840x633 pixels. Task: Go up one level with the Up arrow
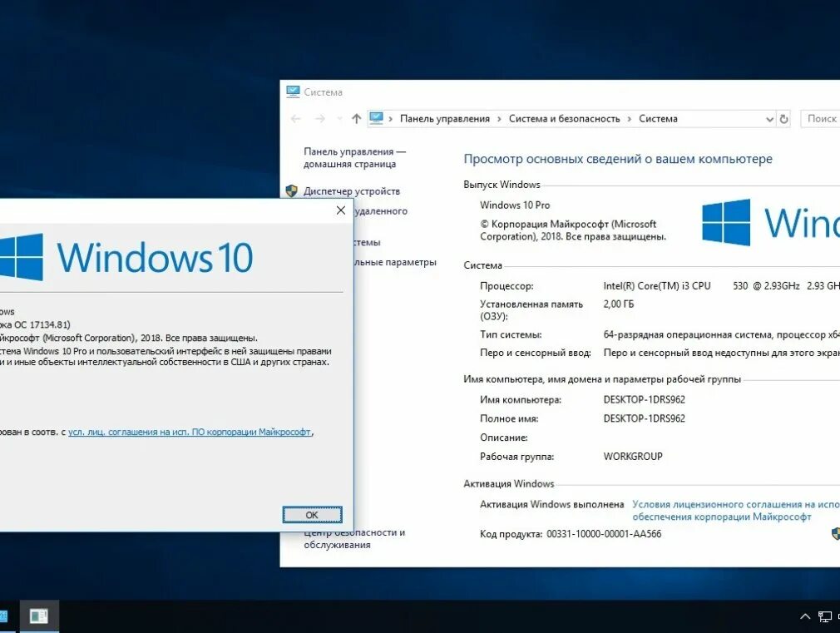(356, 119)
